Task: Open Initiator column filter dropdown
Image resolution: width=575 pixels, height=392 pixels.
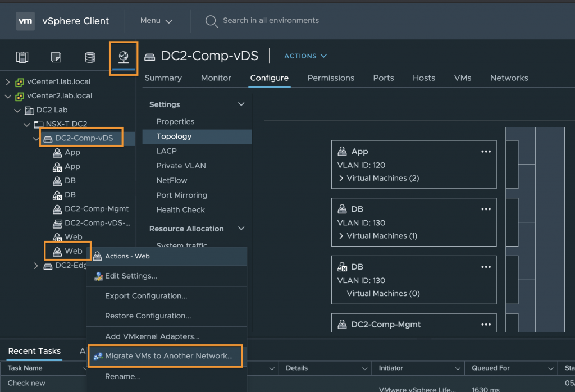Action: 457,368
